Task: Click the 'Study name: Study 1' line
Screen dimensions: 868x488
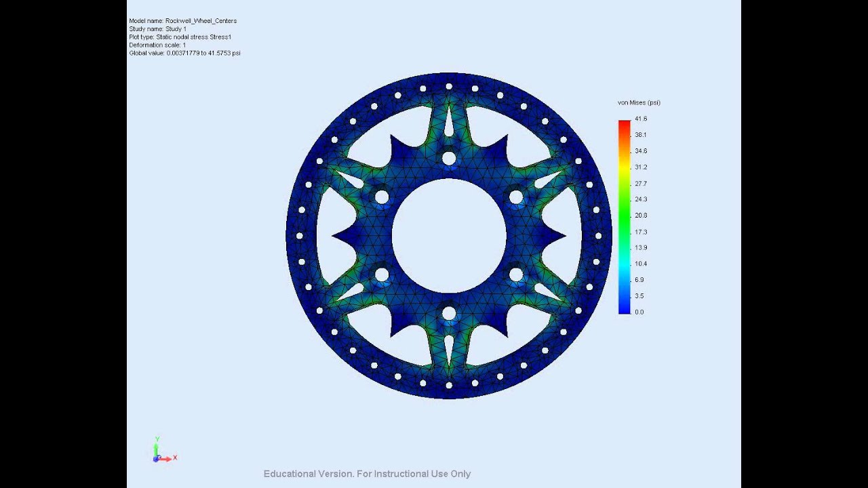Action: click(157, 29)
